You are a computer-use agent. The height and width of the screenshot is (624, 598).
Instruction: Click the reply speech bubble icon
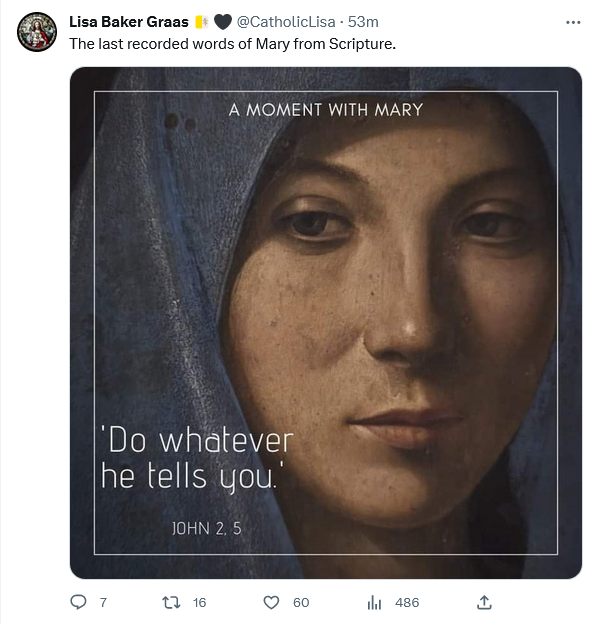[78, 602]
